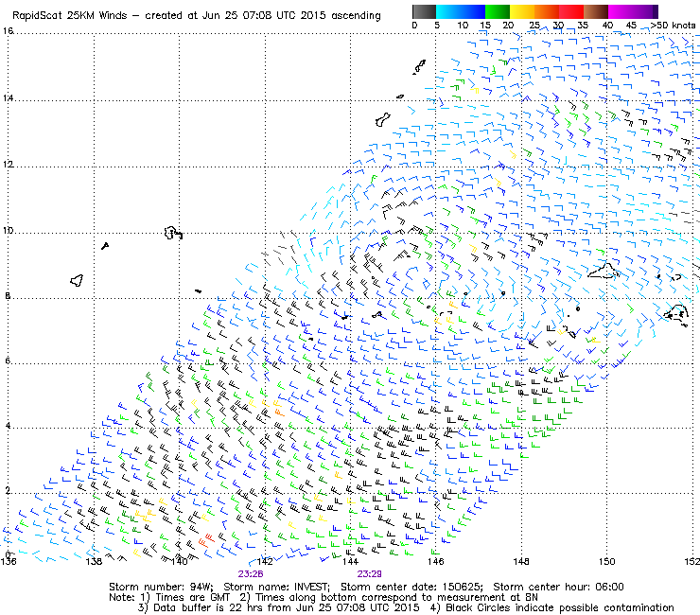Click the 'Storm center date: 150625' text

click(411, 587)
